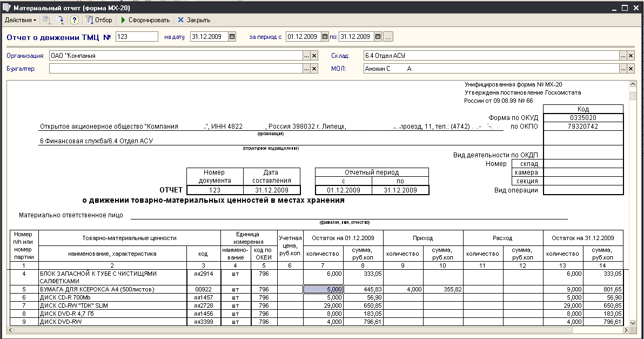The height and width of the screenshot is (339, 644).
Task: Click the ОКУД code cell 0335020
Action: pos(583,117)
